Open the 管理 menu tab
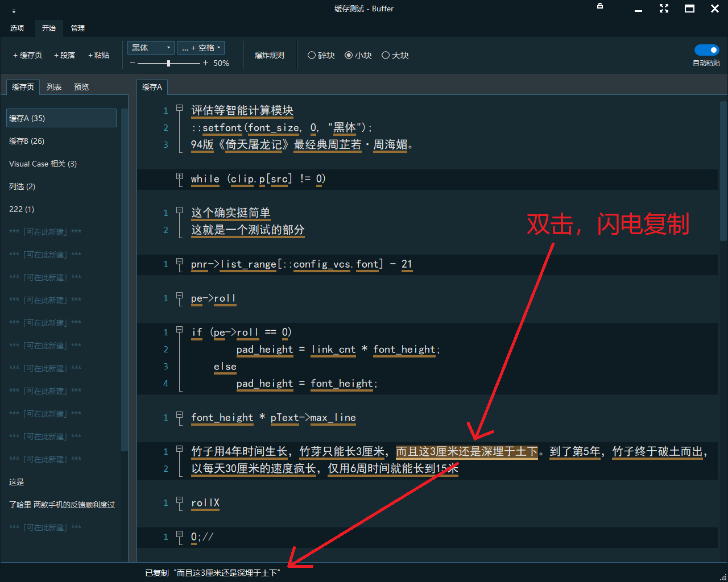The height and width of the screenshot is (582, 728). coord(78,28)
